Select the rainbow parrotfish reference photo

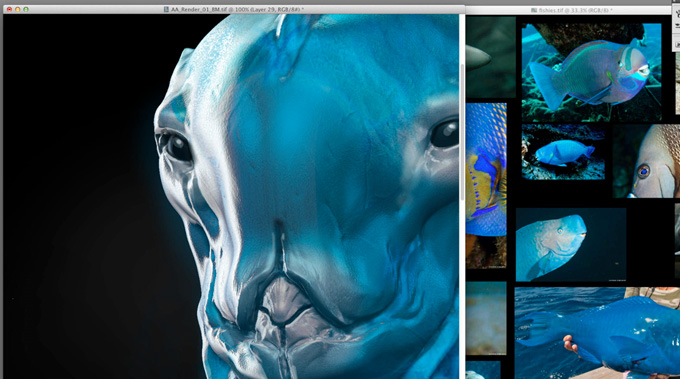(592, 72)
